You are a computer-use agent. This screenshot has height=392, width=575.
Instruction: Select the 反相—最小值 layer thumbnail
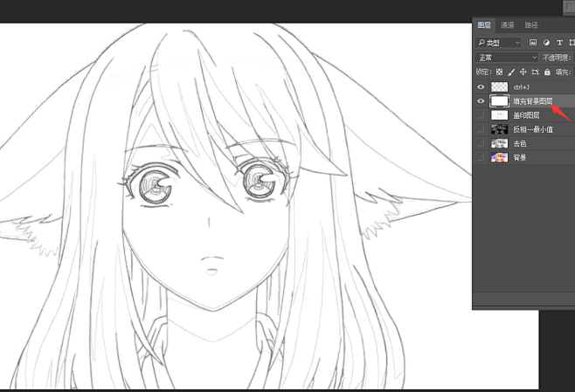coord(500,129)
